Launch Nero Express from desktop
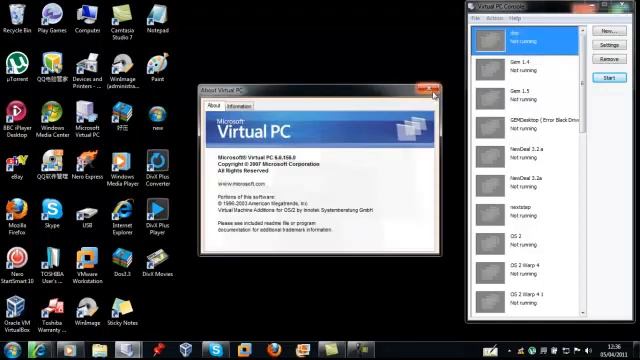 tap(87, 165)
